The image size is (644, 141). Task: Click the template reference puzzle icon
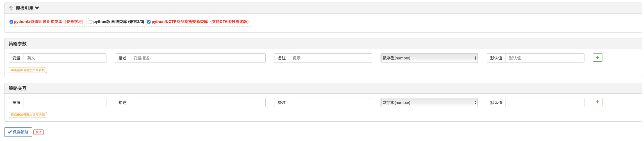11,8
